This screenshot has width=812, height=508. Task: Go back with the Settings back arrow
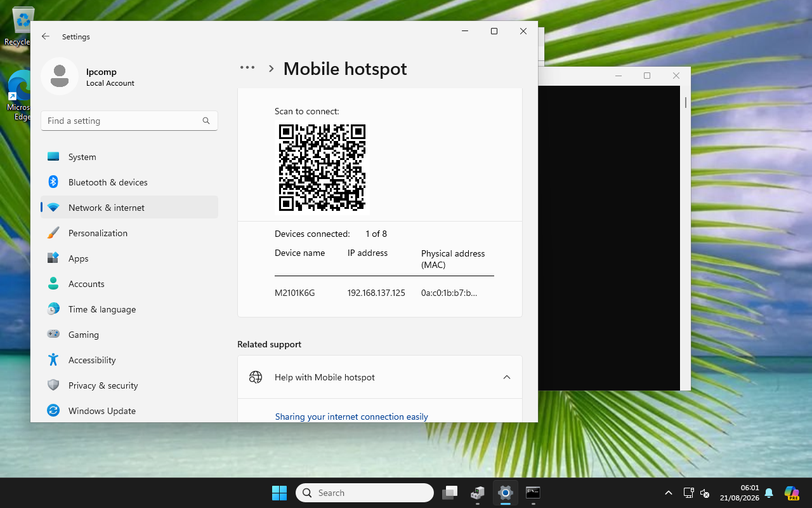[x=46, y=37]
